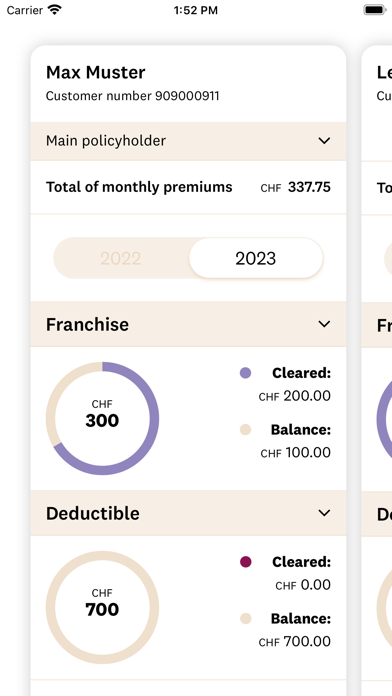
Task: Tap the purple Franchise Cleared dot
Action: (245, 373)
